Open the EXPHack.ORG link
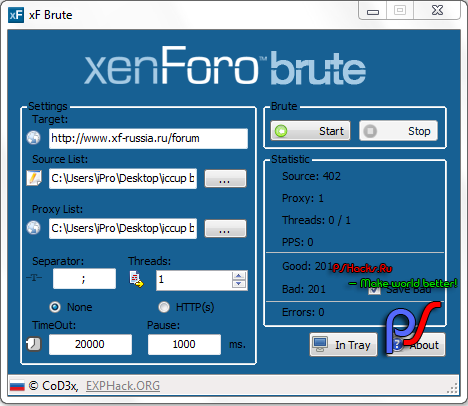Image resolution: width=468 pixels, height=406 pixels. pyautogui.click(x=123, y=386)
